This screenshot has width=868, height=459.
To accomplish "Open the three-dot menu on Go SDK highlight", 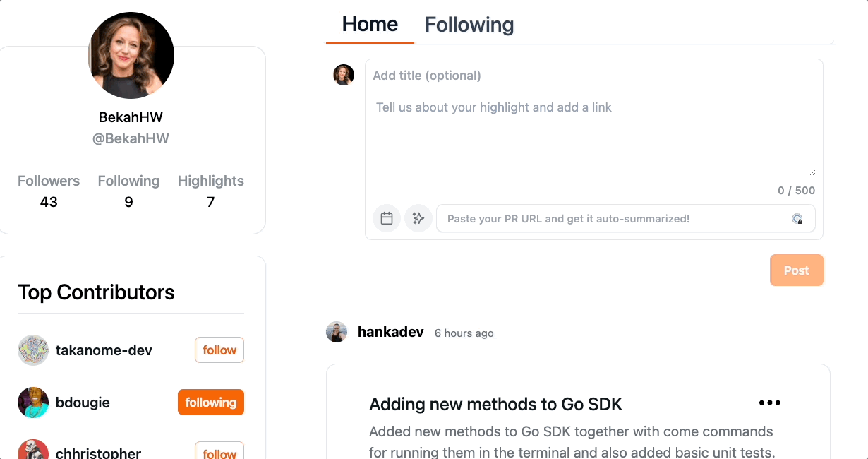I will 769,403.
